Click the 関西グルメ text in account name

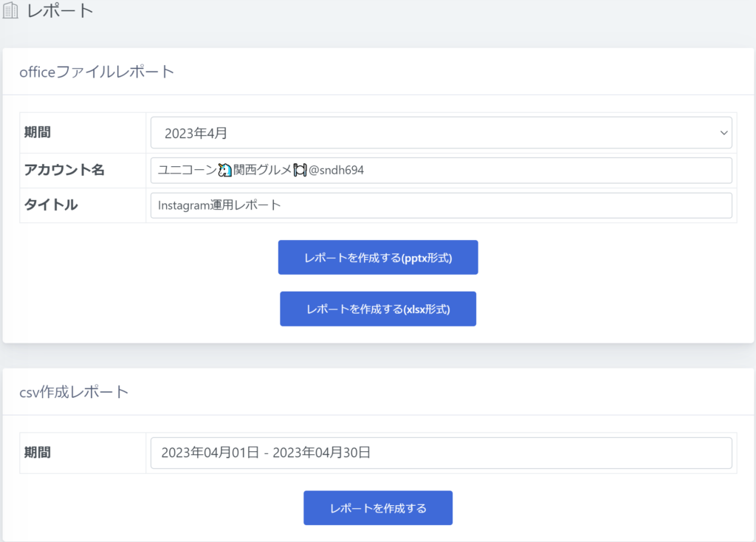pos(263,171)
